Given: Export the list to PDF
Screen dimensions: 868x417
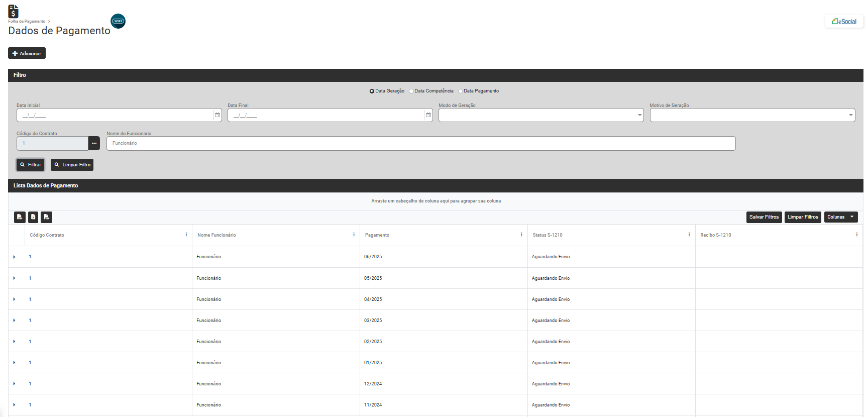Looking at the screenshot, I should [20, 217].
